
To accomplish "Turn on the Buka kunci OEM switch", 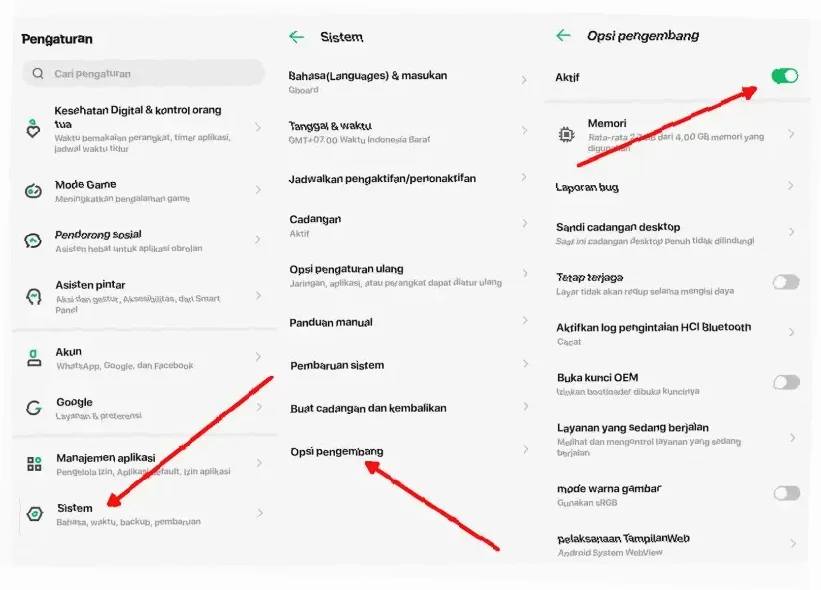I will point(786,383).
